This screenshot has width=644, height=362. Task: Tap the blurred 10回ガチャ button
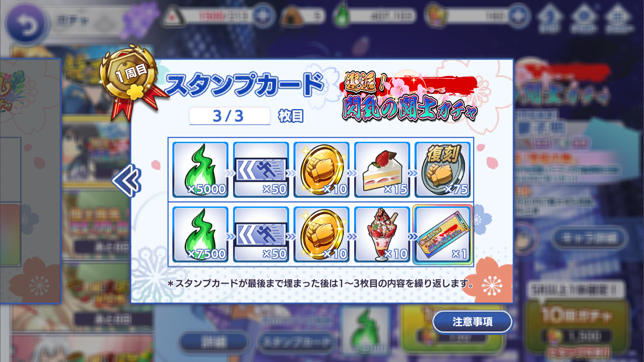point(577,327)
